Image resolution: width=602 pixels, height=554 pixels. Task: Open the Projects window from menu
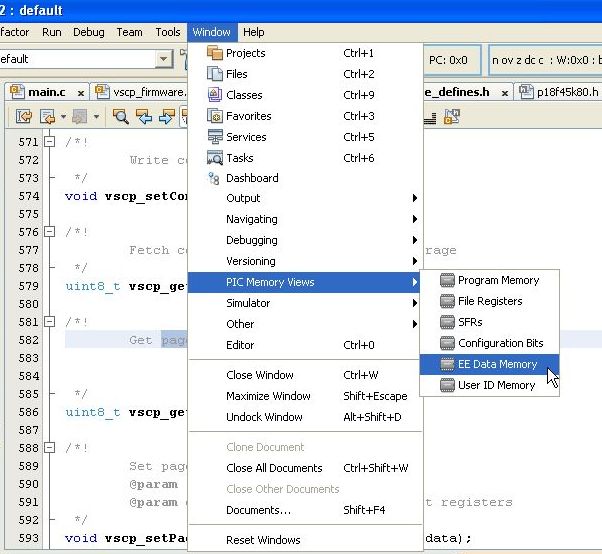pyautogui.click(x=245, y=53)
